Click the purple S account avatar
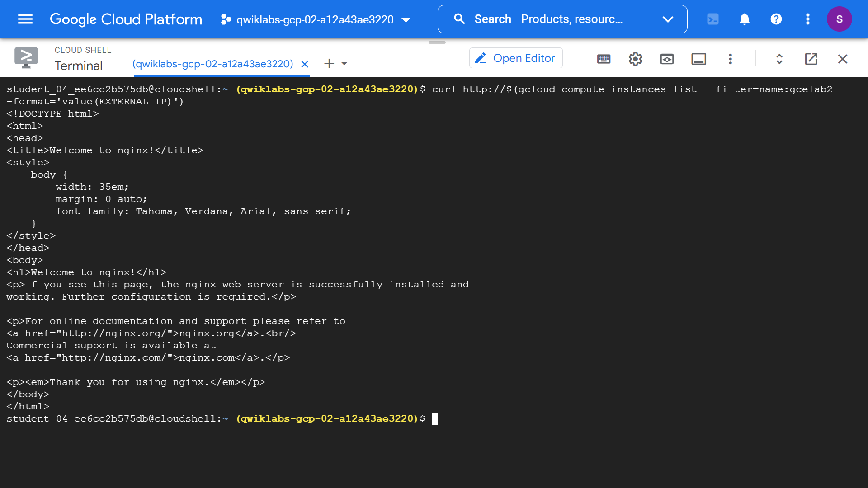868x488 pixels. pos(840,19)
